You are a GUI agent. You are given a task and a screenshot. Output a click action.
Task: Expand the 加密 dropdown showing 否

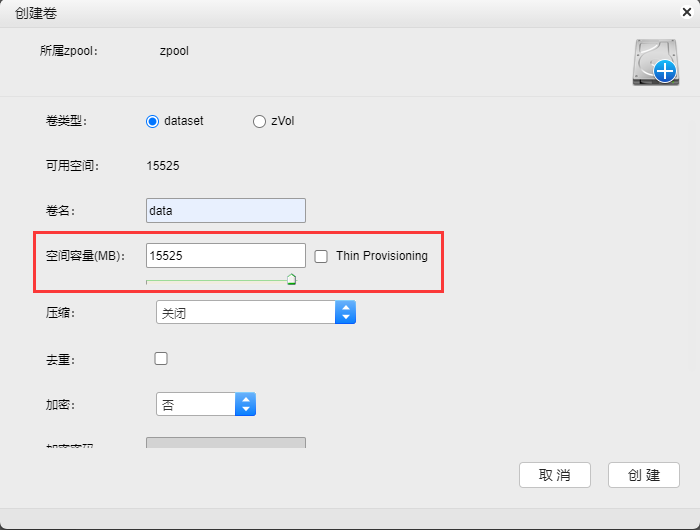tap(196, 404)
